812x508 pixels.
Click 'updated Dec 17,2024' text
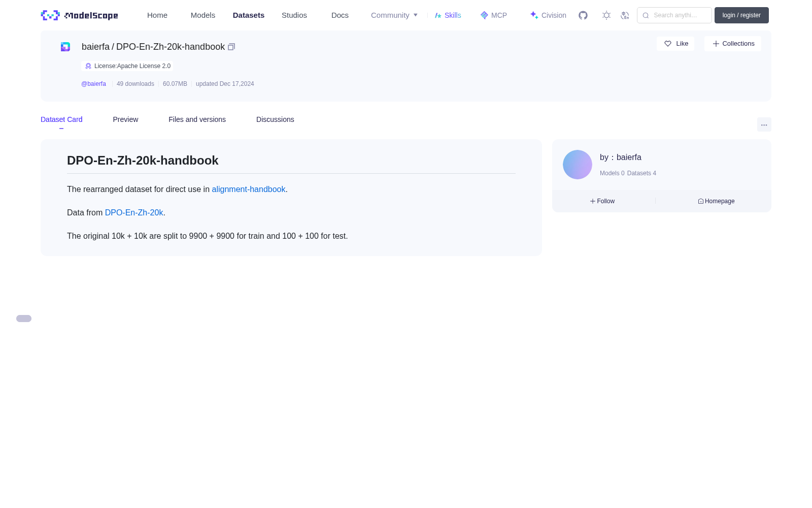(x=225, y=84)
